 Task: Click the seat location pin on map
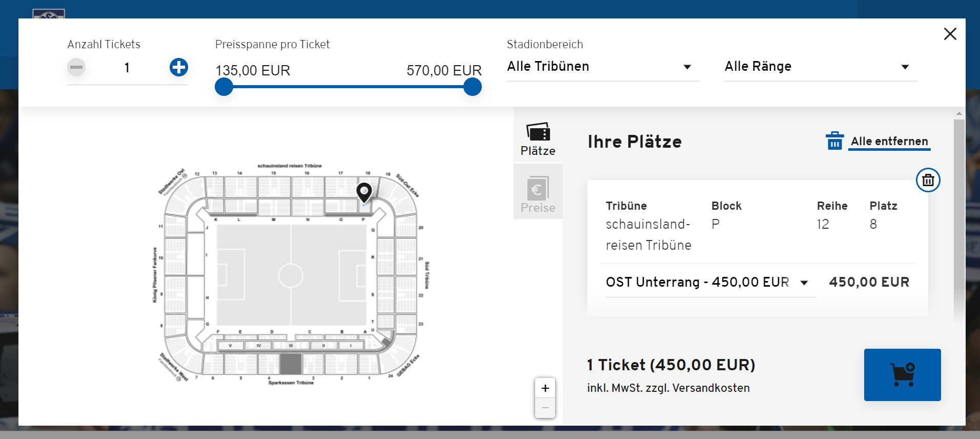pos(364,192)
